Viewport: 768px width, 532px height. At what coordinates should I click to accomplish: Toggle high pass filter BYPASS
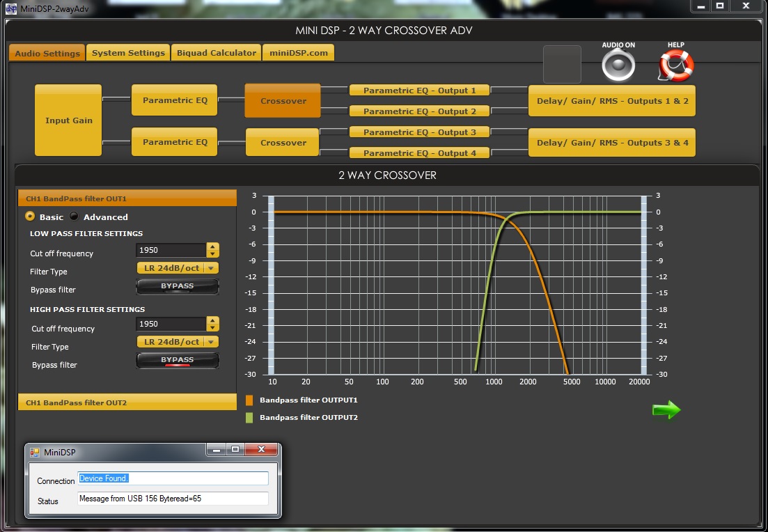178,360
